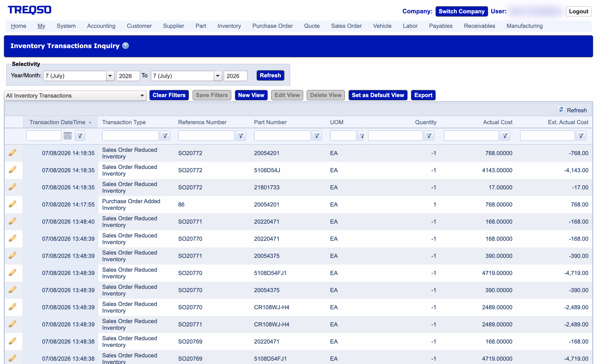The height and width of the screenshot is (364, 597).
Task: Open the Quantity filter icon
Action: click(429, 136)
